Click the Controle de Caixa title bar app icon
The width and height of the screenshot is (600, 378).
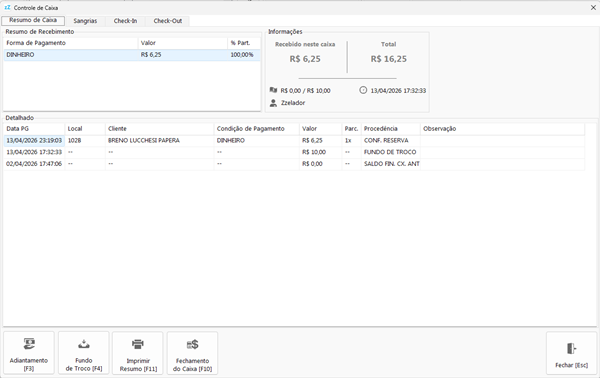tap(7, 8)
